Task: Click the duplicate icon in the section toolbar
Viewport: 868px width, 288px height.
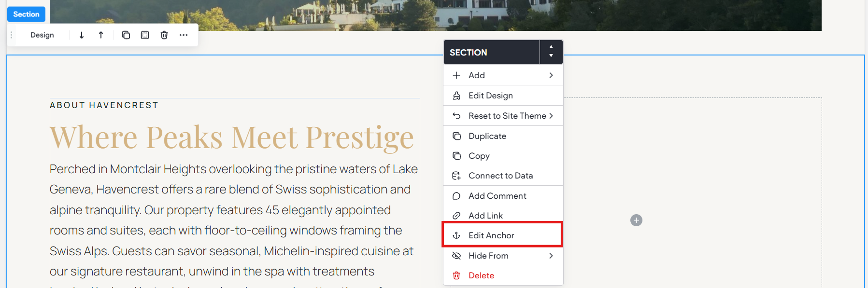Action: pyautogui.click(x=126, y=35)
